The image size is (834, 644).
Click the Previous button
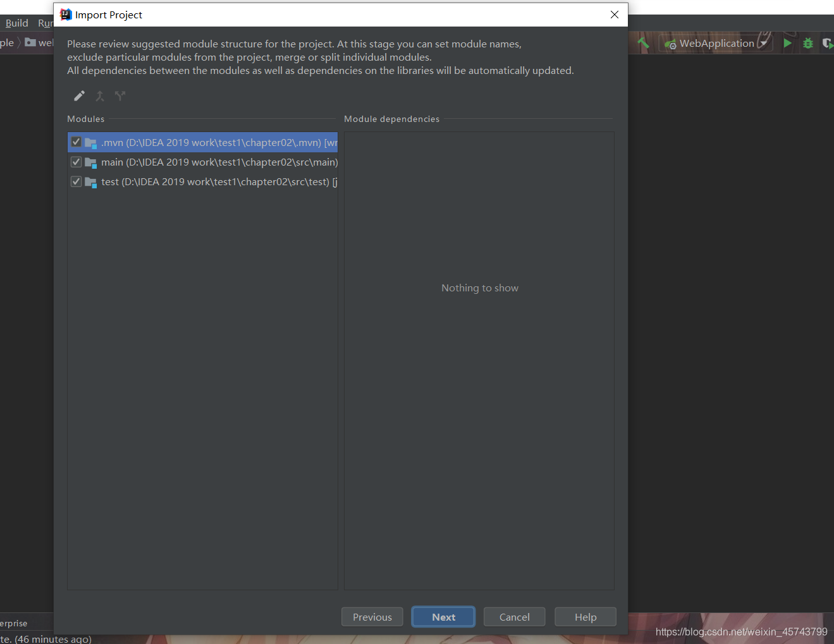(x=372, y=617)
